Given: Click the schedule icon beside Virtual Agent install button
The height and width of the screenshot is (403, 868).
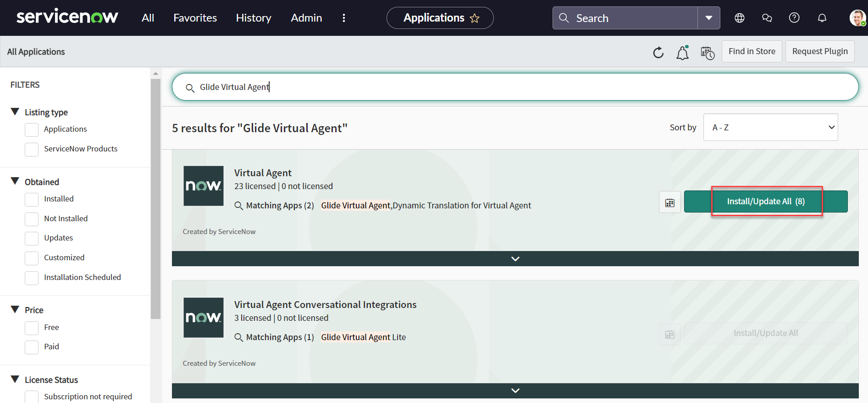Looking at the screenshot, I should click(669, 202).
